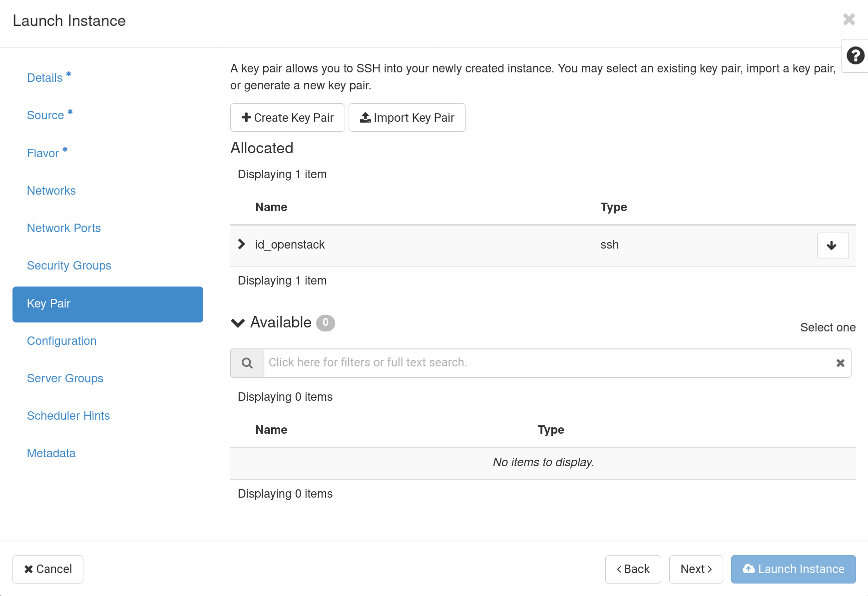Click the upload icon on Import Key Pair
The height and width of the screenshot is (596, 868).
pyautogui.click(x=365, y=117)
